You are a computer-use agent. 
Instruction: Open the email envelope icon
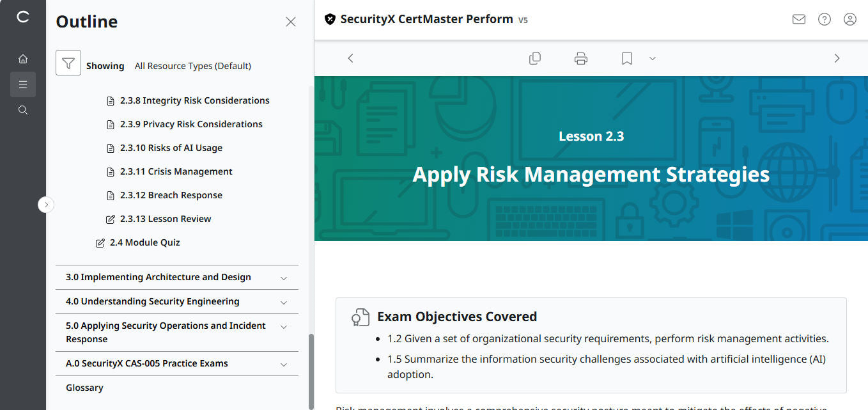798,19
